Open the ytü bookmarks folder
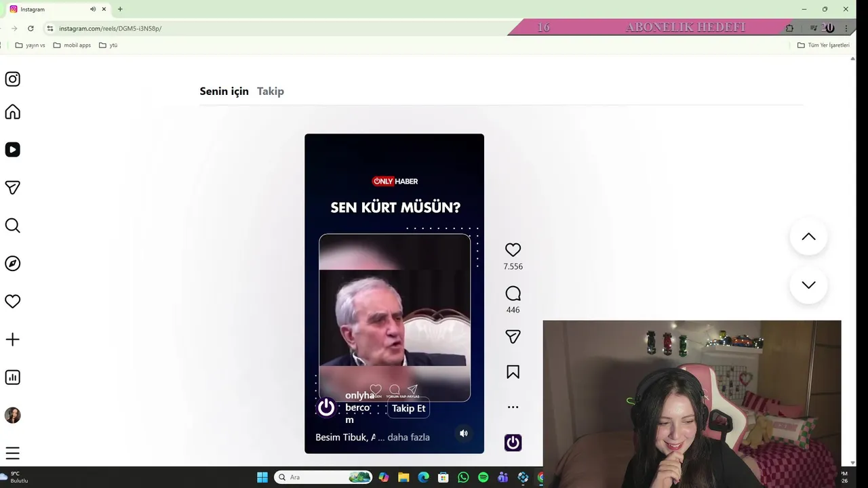Viewport: 868px width, 488px height. [108, 45]
